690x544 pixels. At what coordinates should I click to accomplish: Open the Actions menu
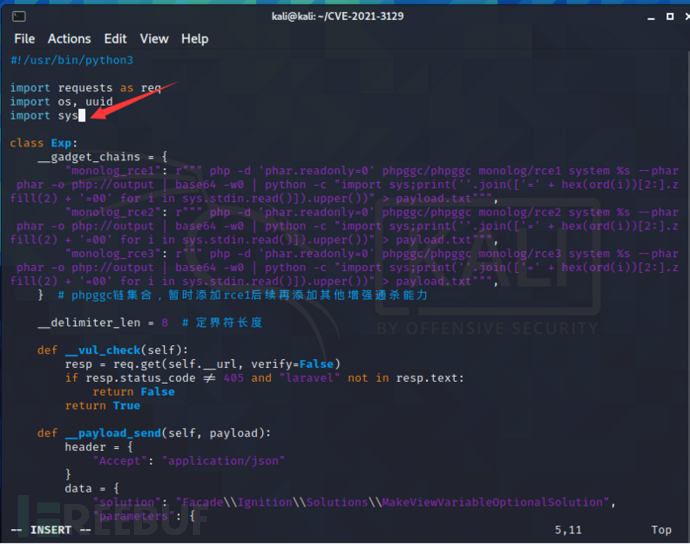point(69,39)
